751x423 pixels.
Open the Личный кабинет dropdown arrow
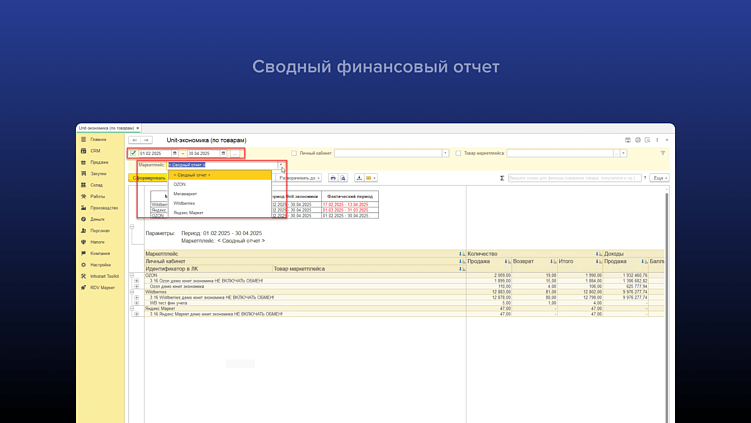click(x=445, y=153)
